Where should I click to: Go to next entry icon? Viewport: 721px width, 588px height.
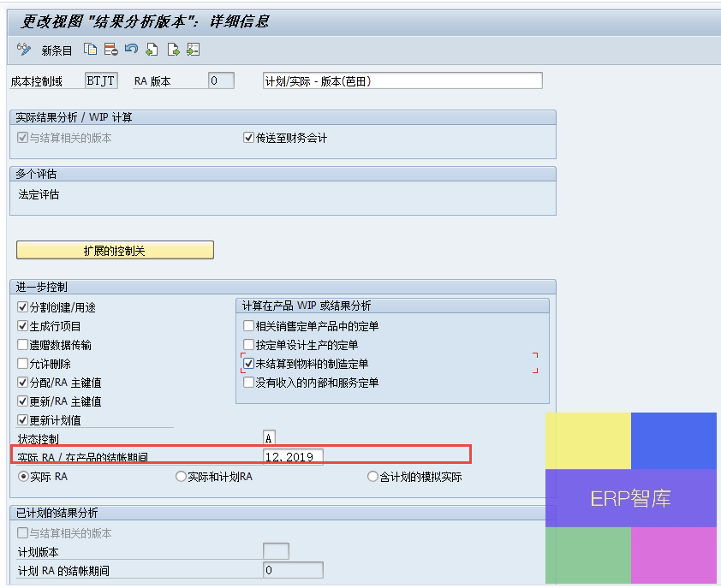(173, 49)
